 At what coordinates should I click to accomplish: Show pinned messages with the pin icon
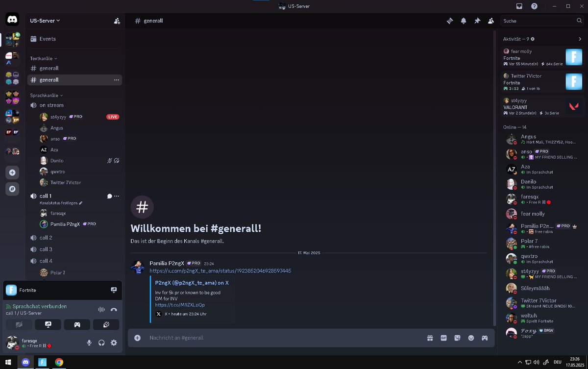coord(477,21)
